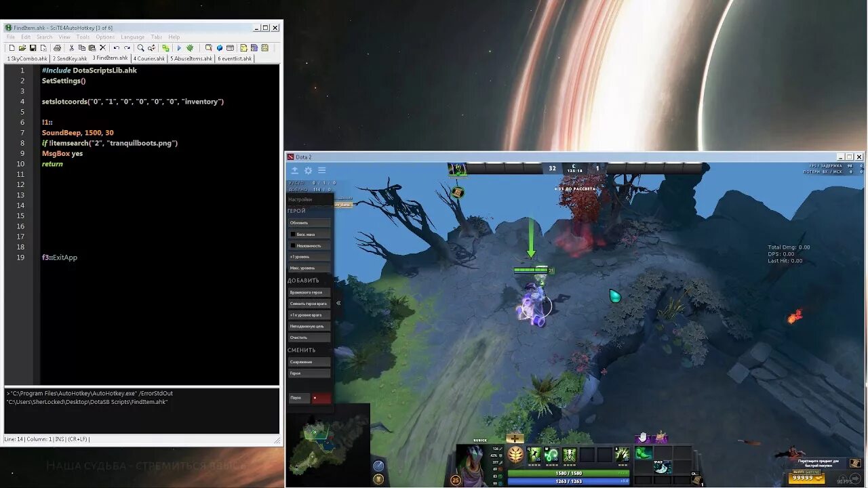Click the New file icon in SciTE toolbar
The image size is (868, 488).
[x=12, y=48]
